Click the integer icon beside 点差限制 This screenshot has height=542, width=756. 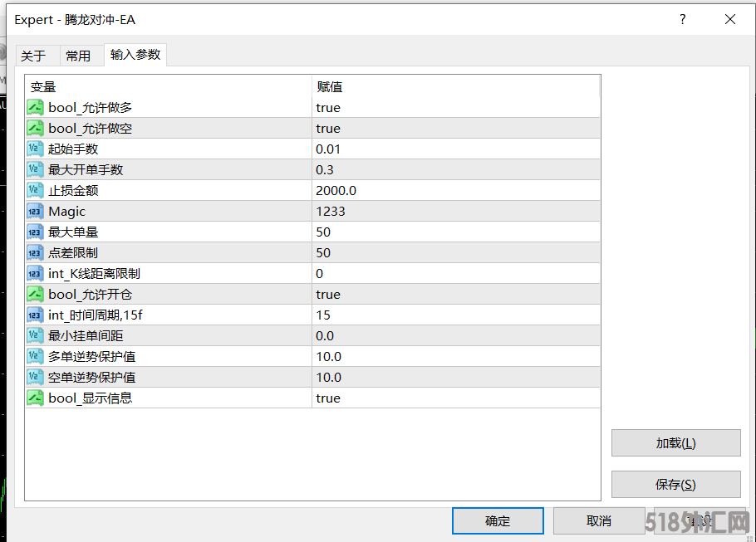pos(35,252)
